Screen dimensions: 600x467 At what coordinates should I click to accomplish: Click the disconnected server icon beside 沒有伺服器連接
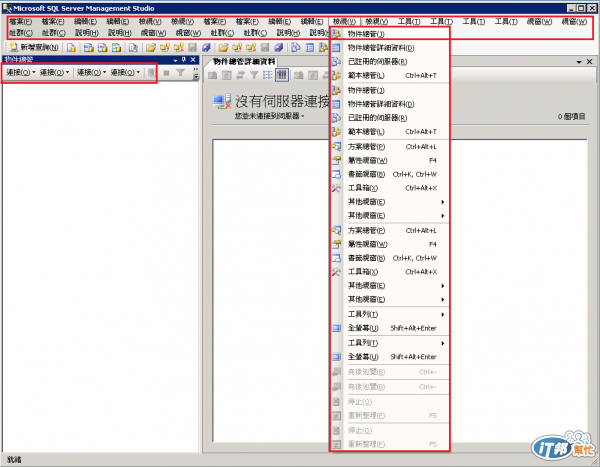coord(222,101)
